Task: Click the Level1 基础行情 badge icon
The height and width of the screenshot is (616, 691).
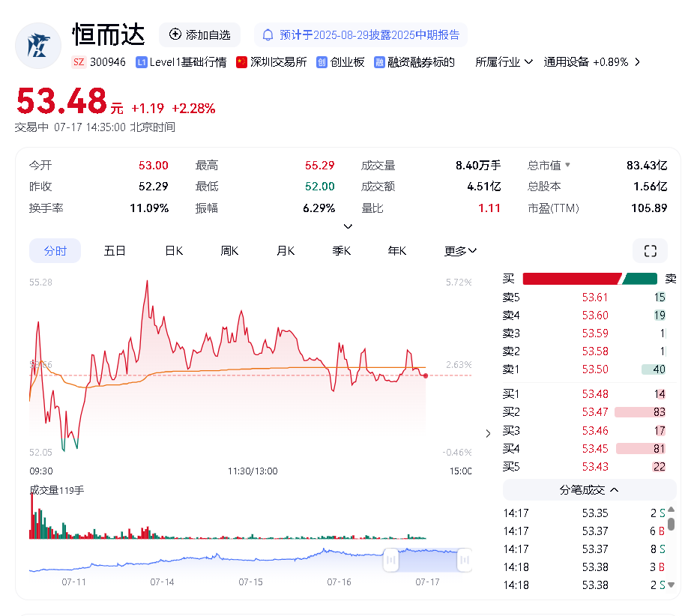Action: click(141, 62)
